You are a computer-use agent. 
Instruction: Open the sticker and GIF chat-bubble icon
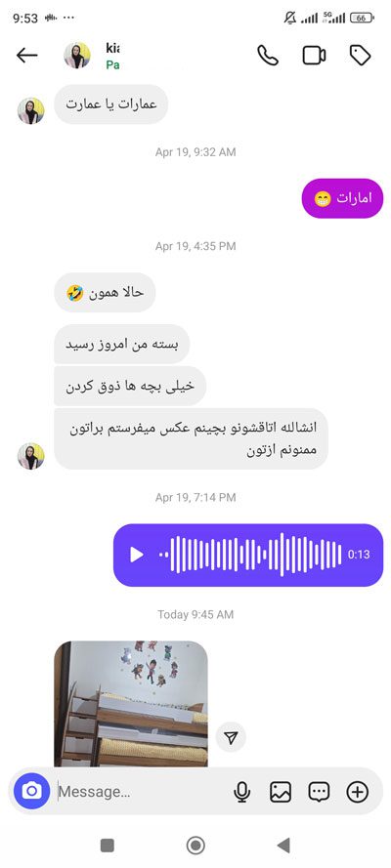point(319,792)
